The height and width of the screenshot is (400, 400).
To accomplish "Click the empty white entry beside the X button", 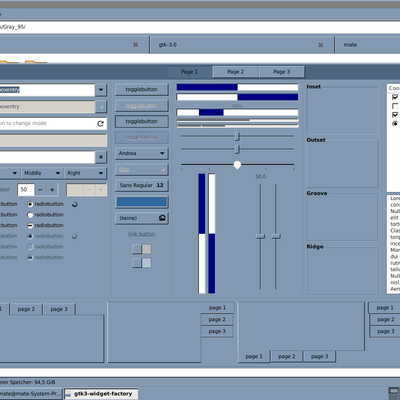I will click(x=47, y=157).
